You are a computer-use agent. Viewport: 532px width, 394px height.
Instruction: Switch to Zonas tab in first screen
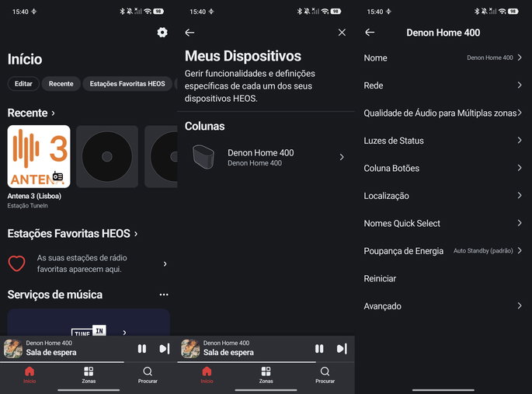click(x=89, y=375)
